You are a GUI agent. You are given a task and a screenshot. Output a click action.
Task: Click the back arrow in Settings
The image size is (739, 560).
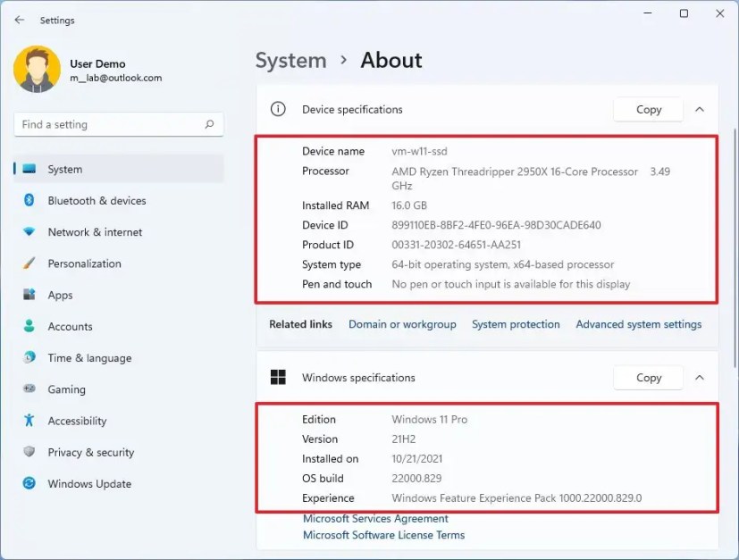point(20,20)
